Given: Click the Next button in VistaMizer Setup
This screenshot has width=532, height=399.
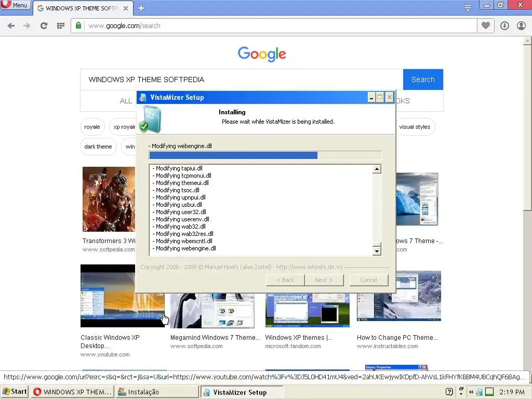Looking at the screenshot, I should pyautogui.click(x=324, y=280).
